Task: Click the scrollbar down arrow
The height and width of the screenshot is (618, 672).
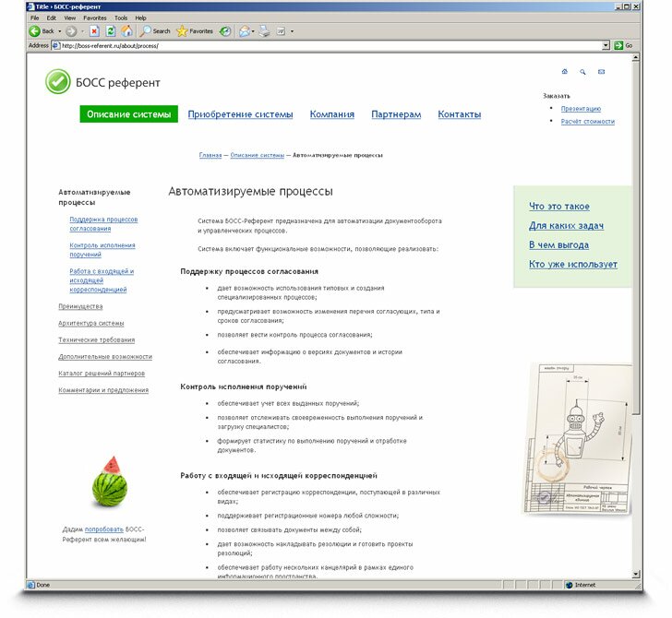Action: (x=636, y=574)
